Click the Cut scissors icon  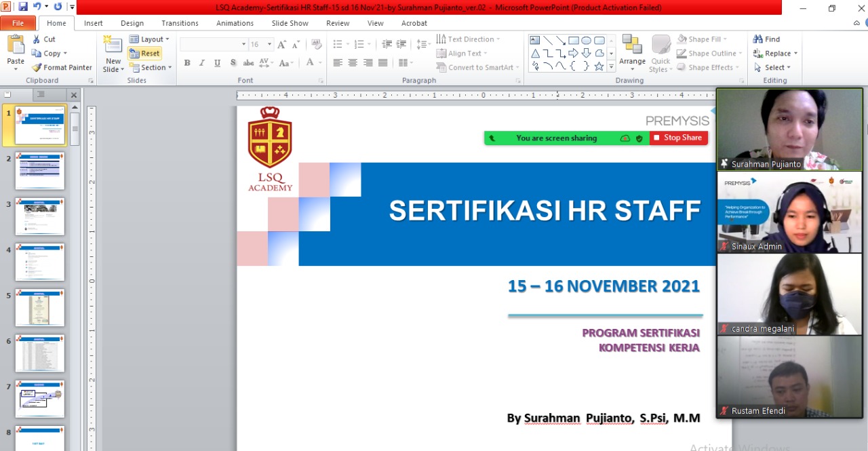click(x=35, y=39)
